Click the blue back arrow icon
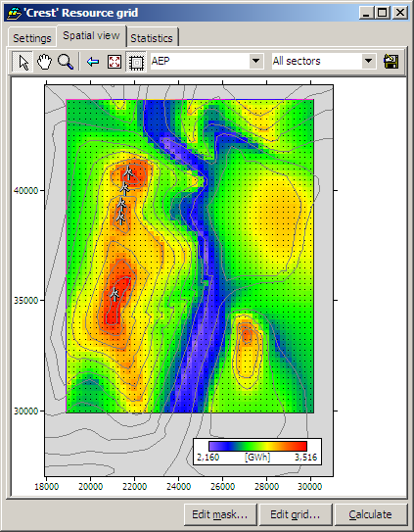 93,62
